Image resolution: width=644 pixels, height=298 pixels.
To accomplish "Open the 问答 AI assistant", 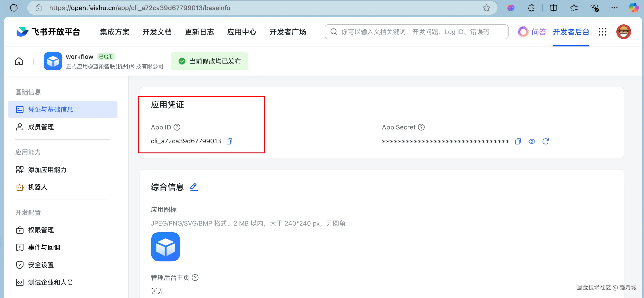I will click(532, 32).
